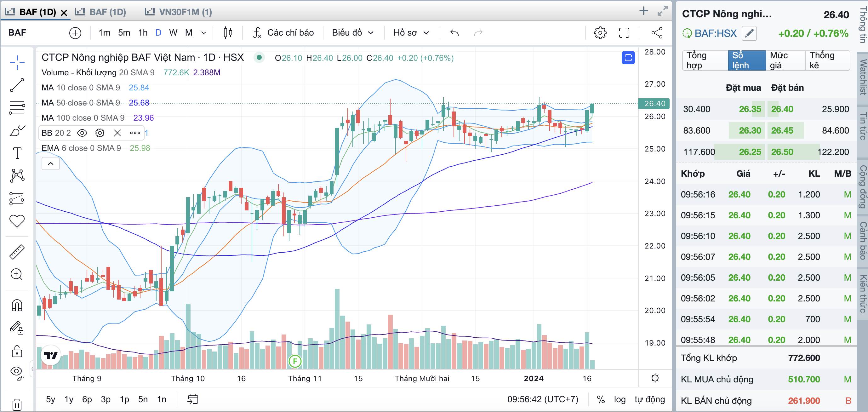
Task: Toggle log scale on chart
Action: tap(620, 399)
